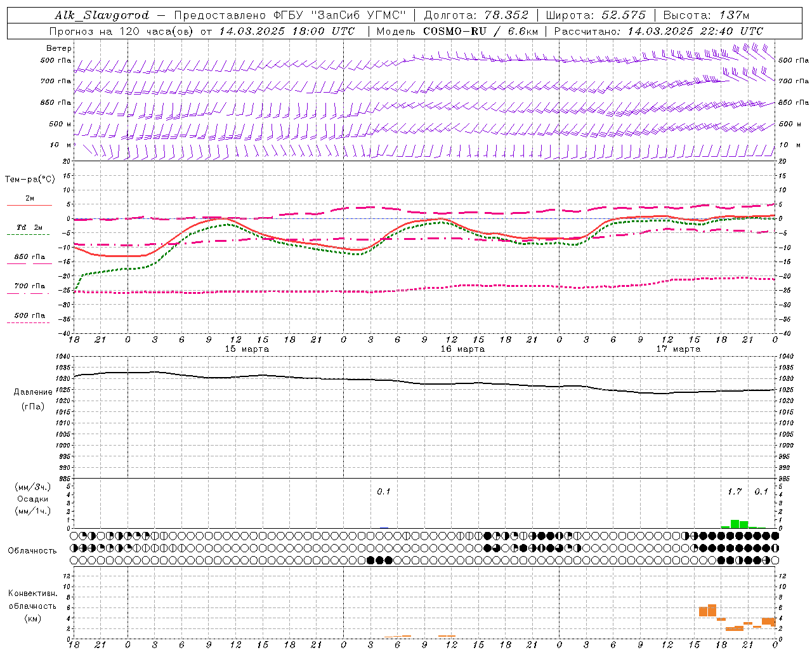This screenshot has width=812, height=650.
Task: Click the magenta dotted line sample under 500 гПа
Action: 28,323
